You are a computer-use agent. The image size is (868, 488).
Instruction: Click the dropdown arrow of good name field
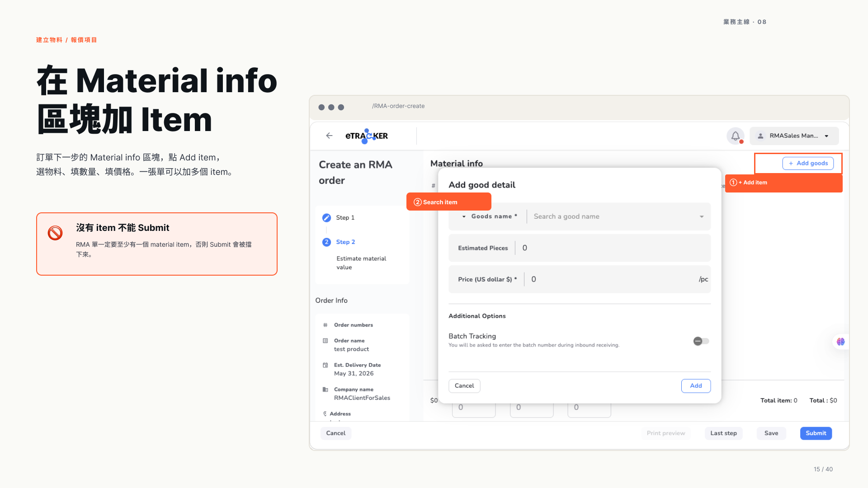[x=702, y=216]
